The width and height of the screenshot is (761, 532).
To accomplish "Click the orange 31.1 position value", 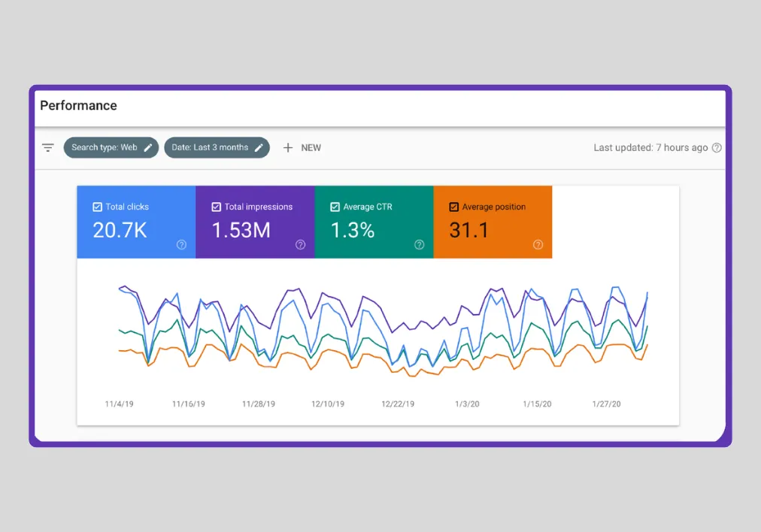I will (468, 230).
